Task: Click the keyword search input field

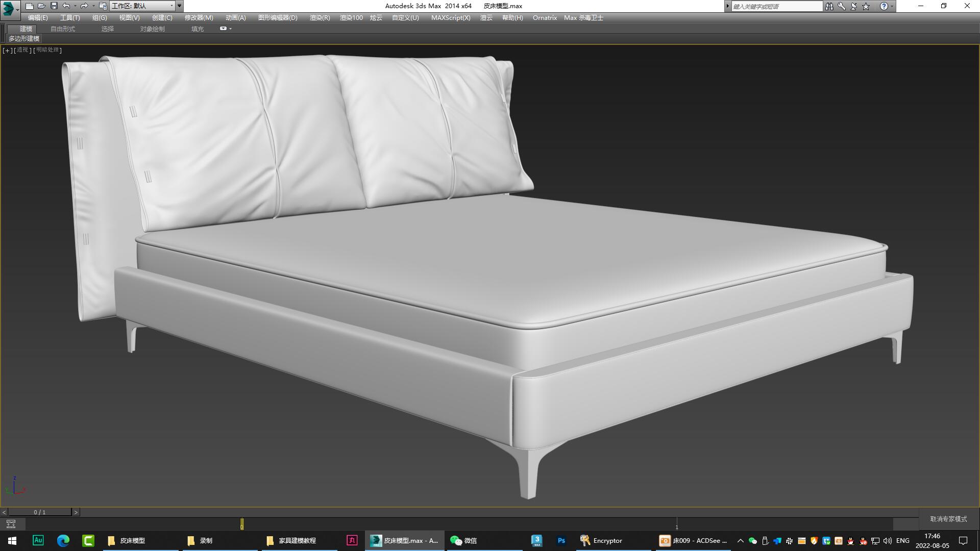Action: [x=776, y=6]
